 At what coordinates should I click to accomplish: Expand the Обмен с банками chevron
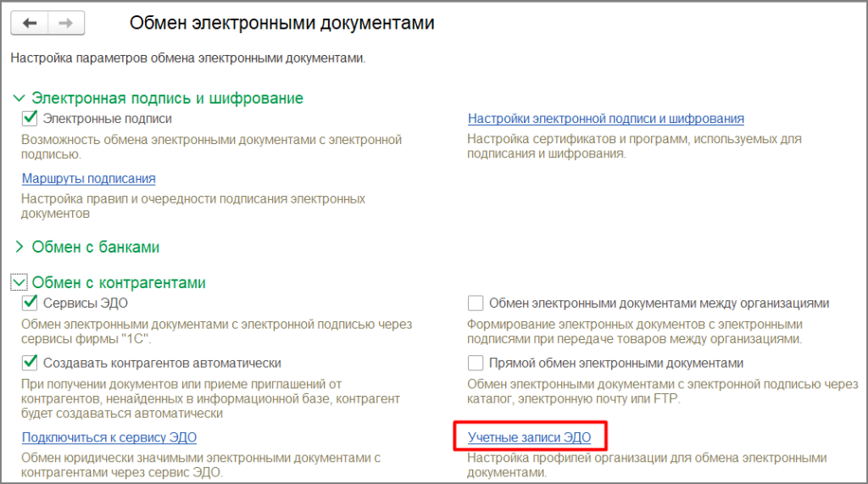pyautogui.click(x=19, y=248)
